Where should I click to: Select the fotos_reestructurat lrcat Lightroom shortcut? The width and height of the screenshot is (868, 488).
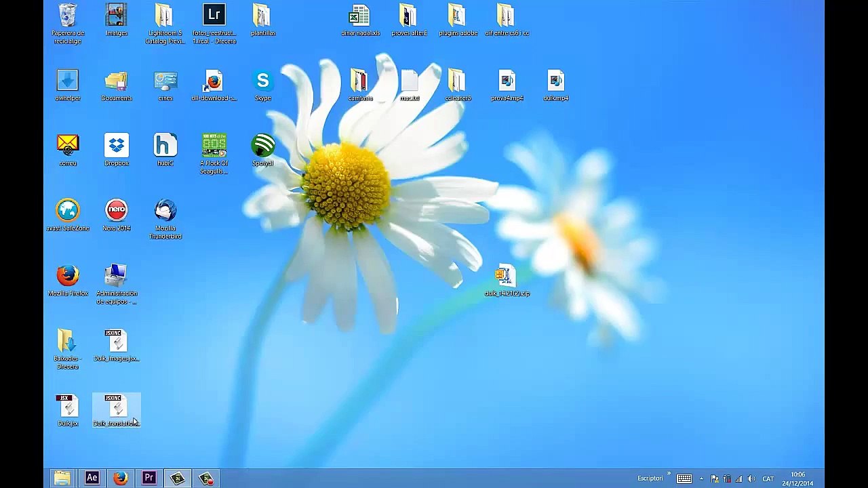click(214, 24)
